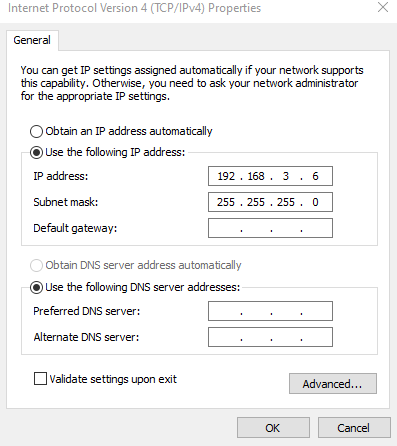Click the first octet 192 of IP address
The width and height of the screenshot is (397, 446).
[x=226, y=176]
